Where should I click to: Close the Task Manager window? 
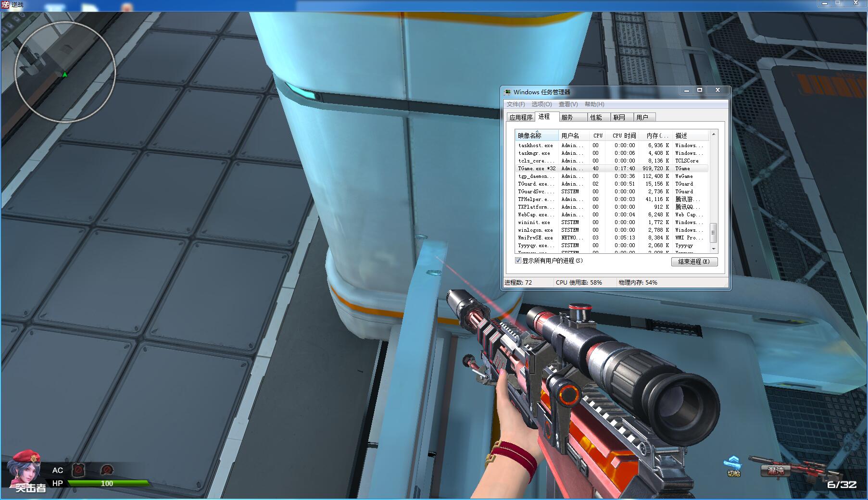tap(717, 90)
